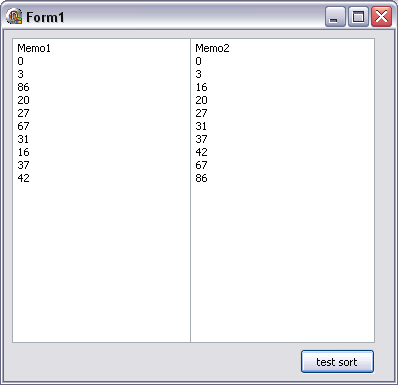Click the test sort button
Screen dimensions: 398x385
[337, 362]
